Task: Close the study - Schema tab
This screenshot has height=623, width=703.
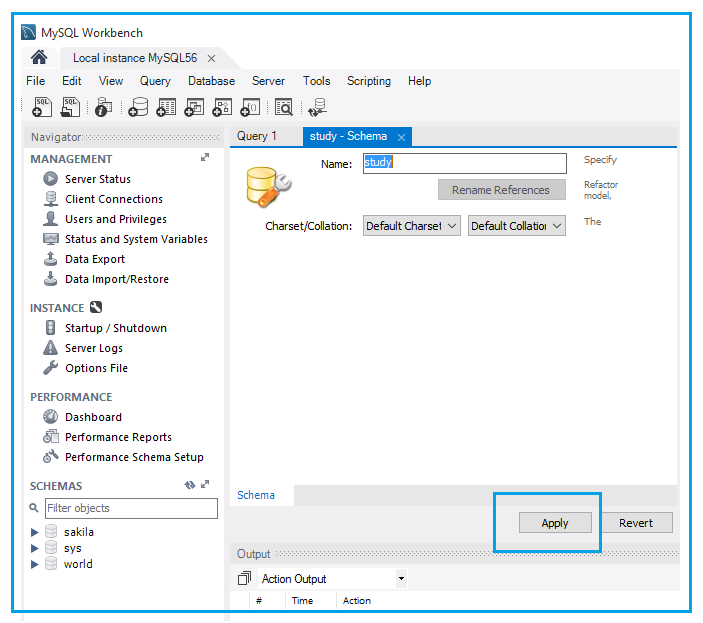Action: [401, 137]
